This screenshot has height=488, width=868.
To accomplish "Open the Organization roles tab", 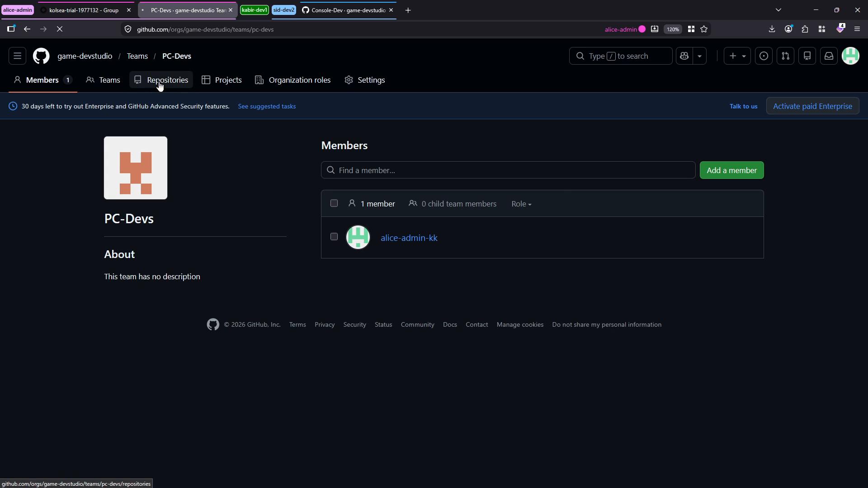I will click(x=293, y=80).
